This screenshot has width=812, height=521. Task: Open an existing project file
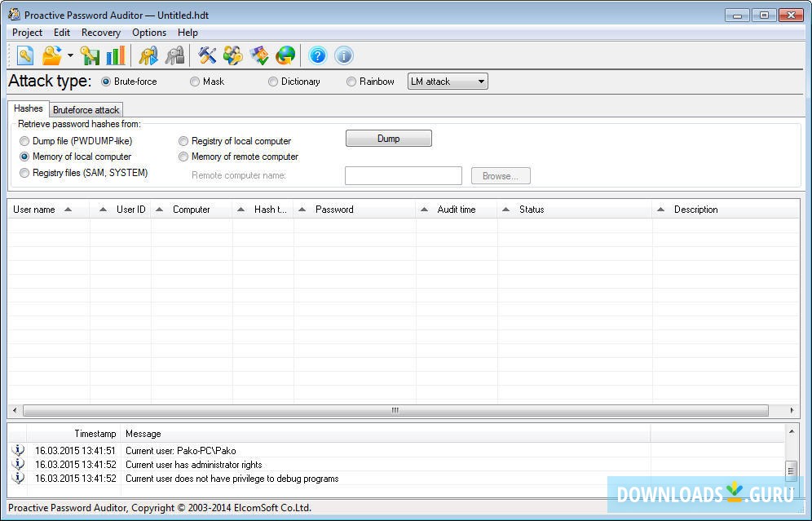pos(53,55)
